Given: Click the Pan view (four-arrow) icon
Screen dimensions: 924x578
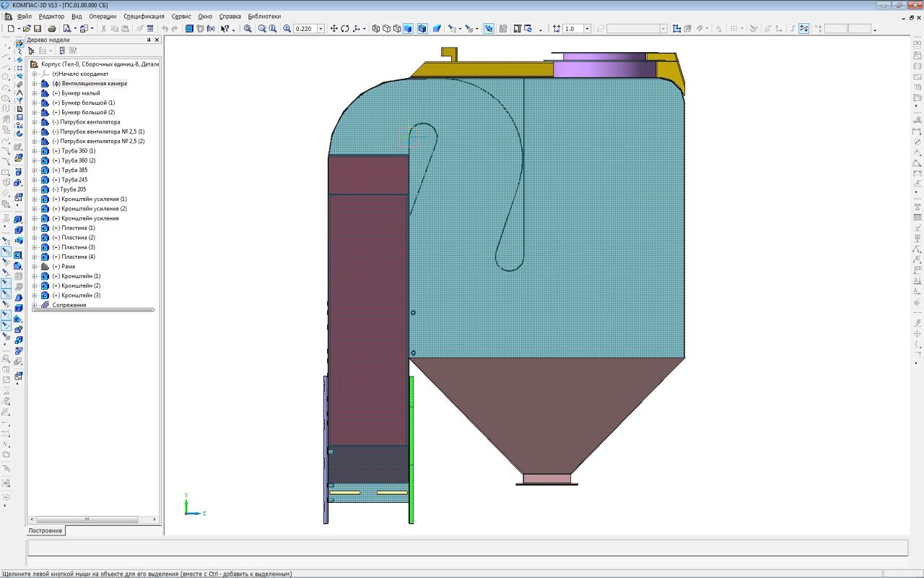Looking at the screenshot, I should [334, 29].
